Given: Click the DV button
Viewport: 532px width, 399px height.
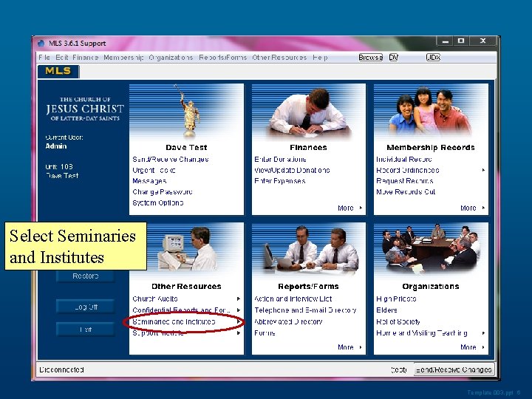Looking at the screenshot, I should click(x=393, y=58).
